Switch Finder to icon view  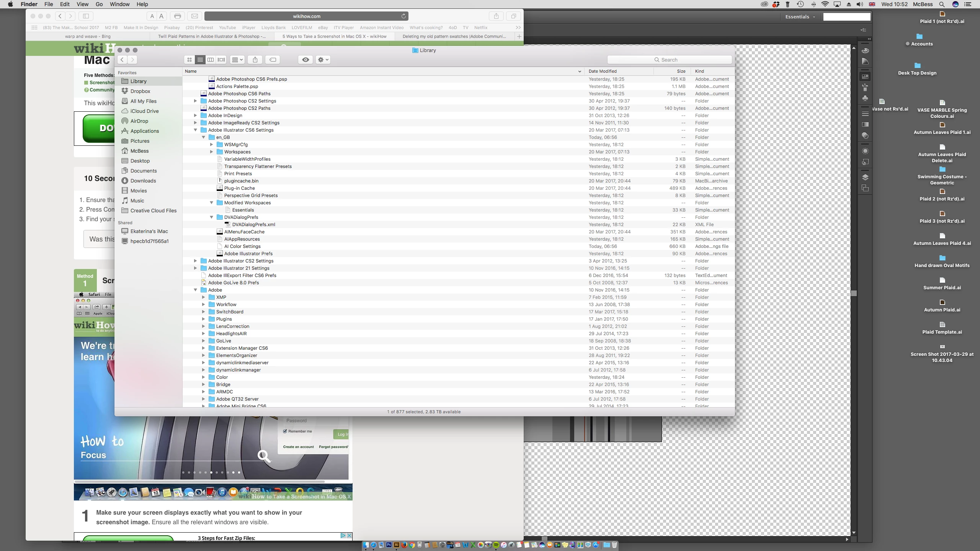pos(189,60)
